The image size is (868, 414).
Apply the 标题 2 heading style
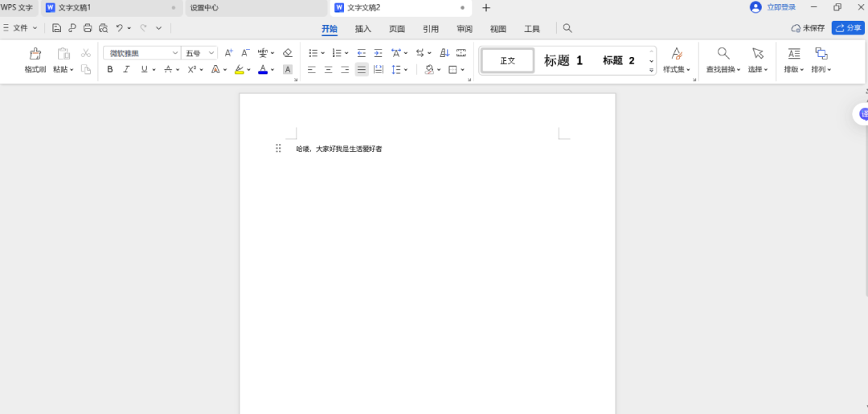click(619, 61)
